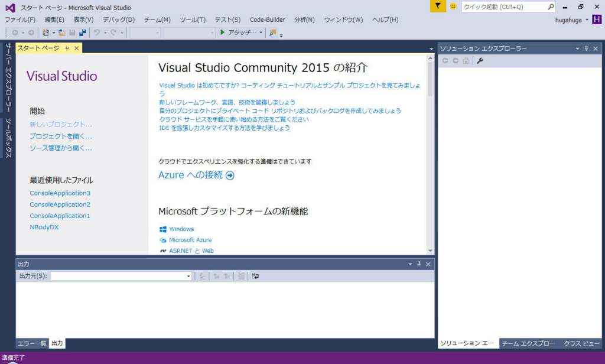Viewport: 605px width, 364px height.
Task: Expand the Attach button dropdown arrow
Action: click(261, 32)
